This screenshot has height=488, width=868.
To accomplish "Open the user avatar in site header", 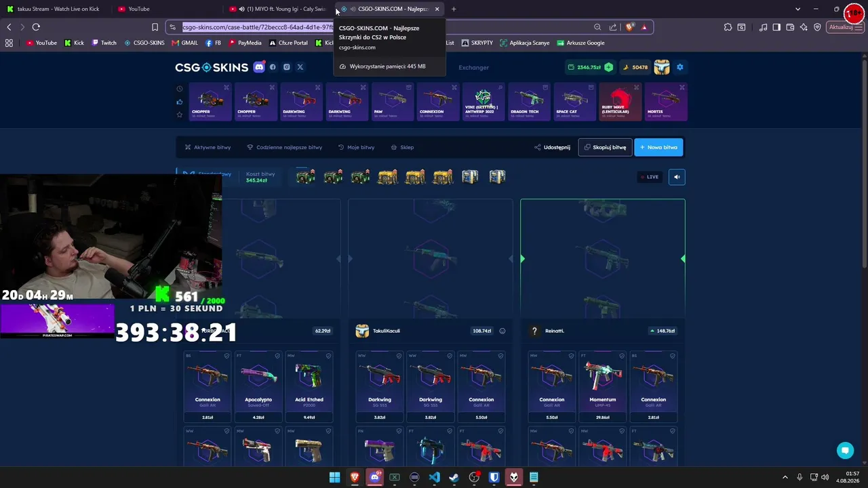I will click(662, 67).
